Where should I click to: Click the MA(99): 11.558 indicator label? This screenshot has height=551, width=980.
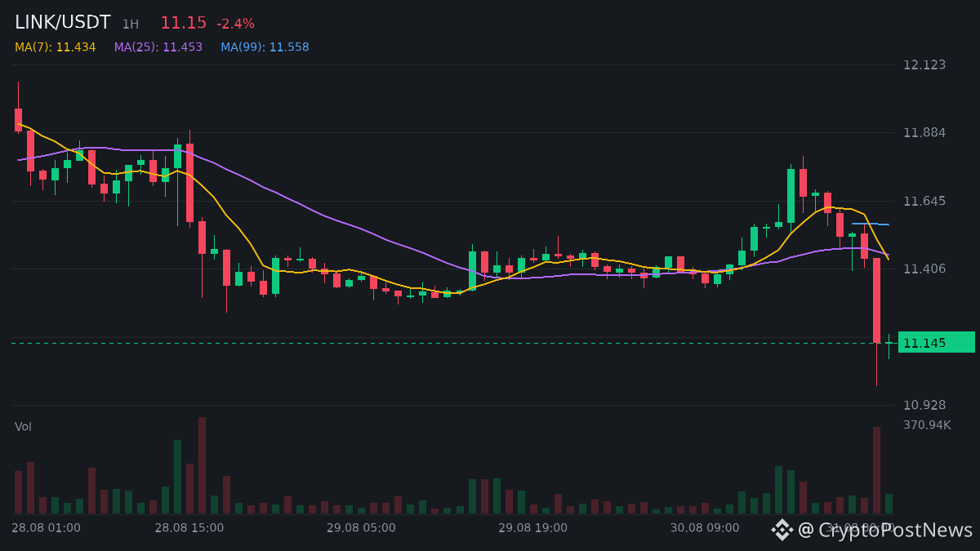click(x=265, y=47)
